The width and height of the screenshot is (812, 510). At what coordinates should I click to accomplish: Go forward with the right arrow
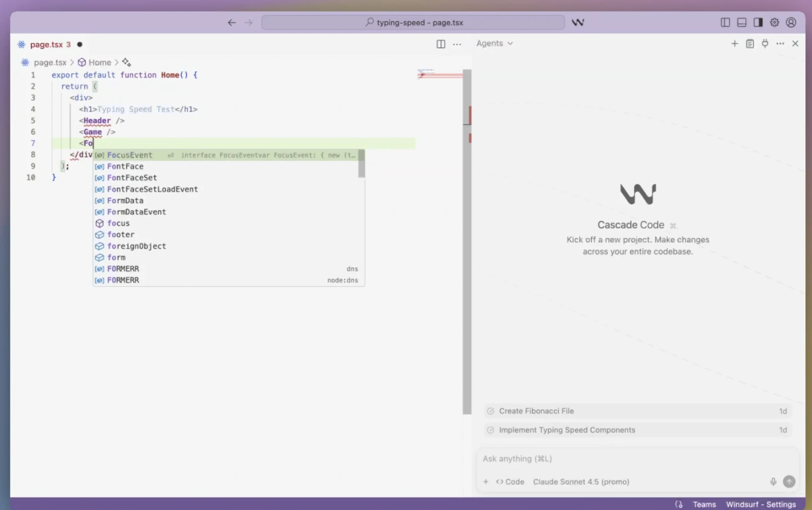pyautogui.click(x=248, y=23)
